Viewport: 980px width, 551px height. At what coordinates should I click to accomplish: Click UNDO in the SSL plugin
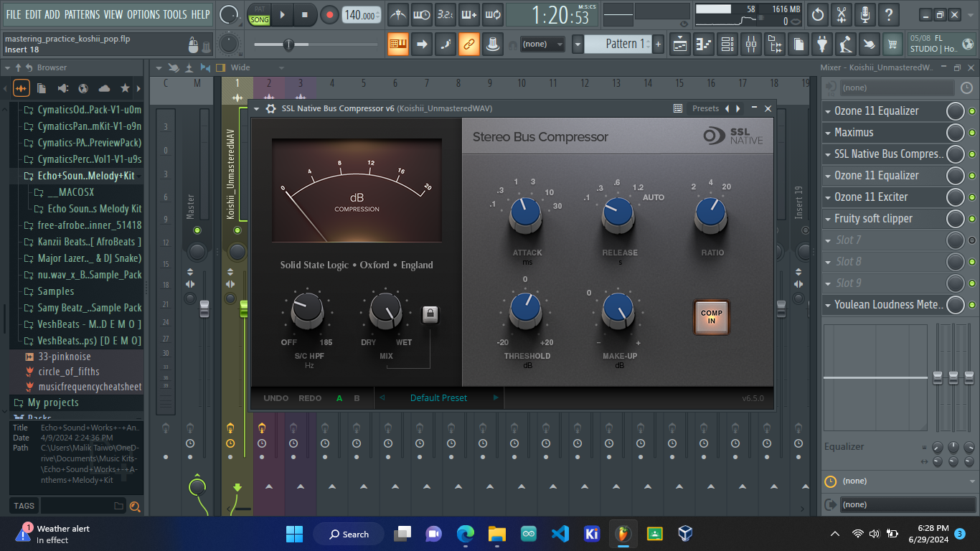tap(276, 398)
